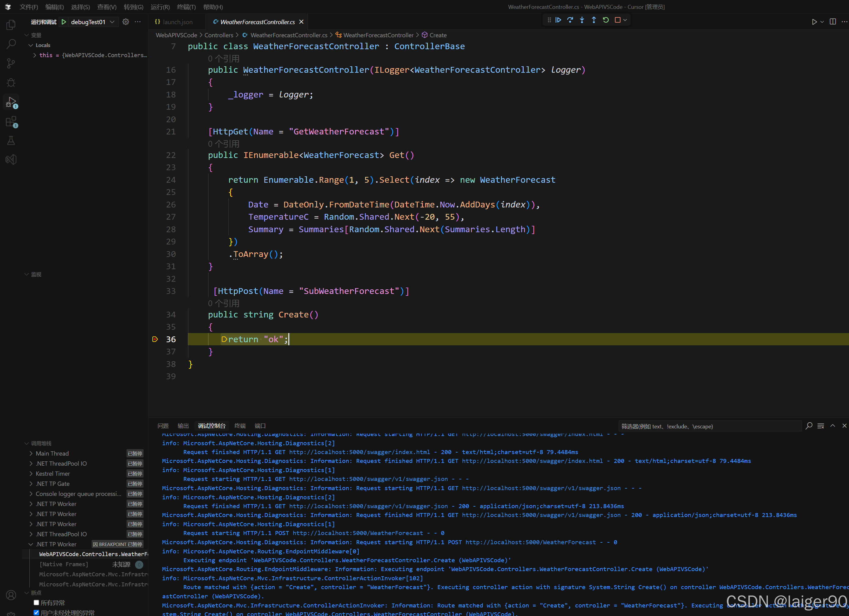
Task: Click the Step Over debug icon
Action: pos(570,20)
